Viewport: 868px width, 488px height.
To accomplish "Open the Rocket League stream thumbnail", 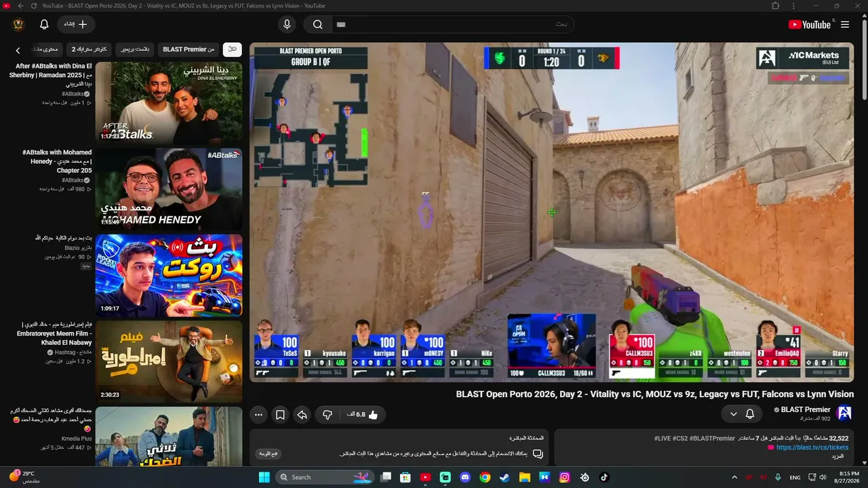I will pos(169,275).
